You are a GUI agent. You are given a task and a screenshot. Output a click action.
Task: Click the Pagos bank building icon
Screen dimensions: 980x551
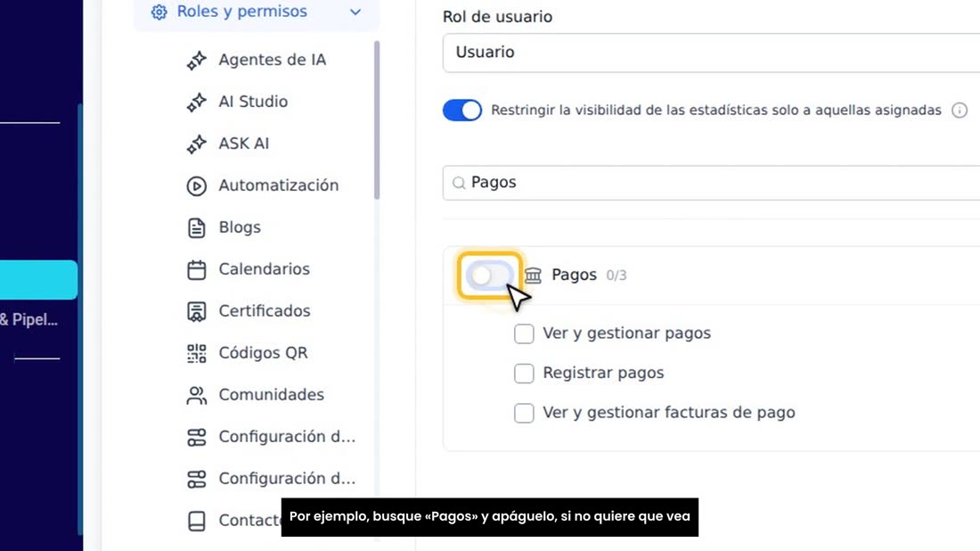click(x=533, y=275)
